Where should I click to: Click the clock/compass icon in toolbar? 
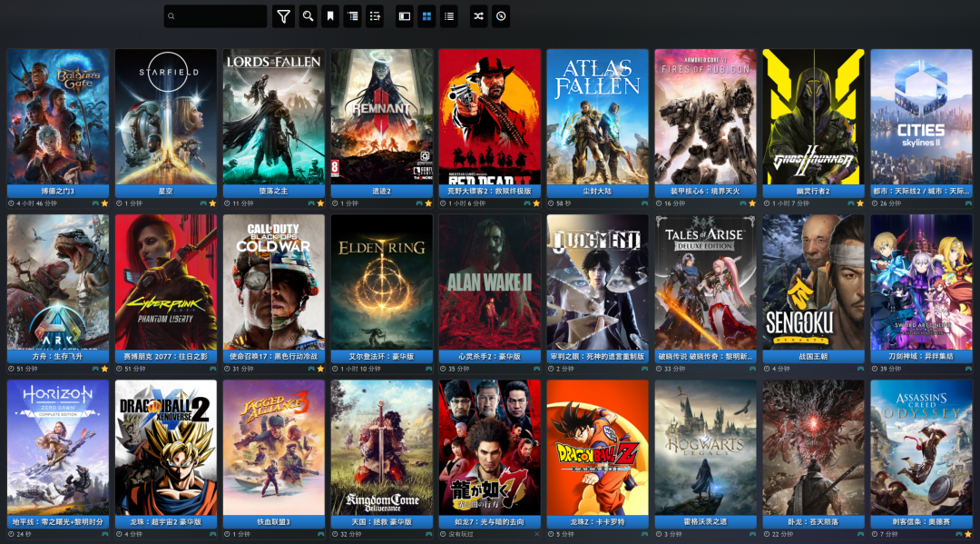(x=501, y=16)
